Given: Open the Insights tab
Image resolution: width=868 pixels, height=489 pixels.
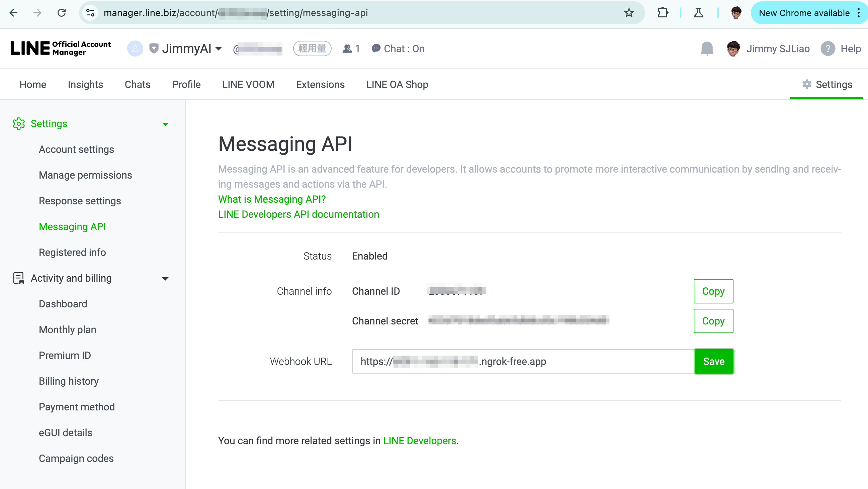Looking at the screenshot, I should pyautogui.click(x=85, y=85).
